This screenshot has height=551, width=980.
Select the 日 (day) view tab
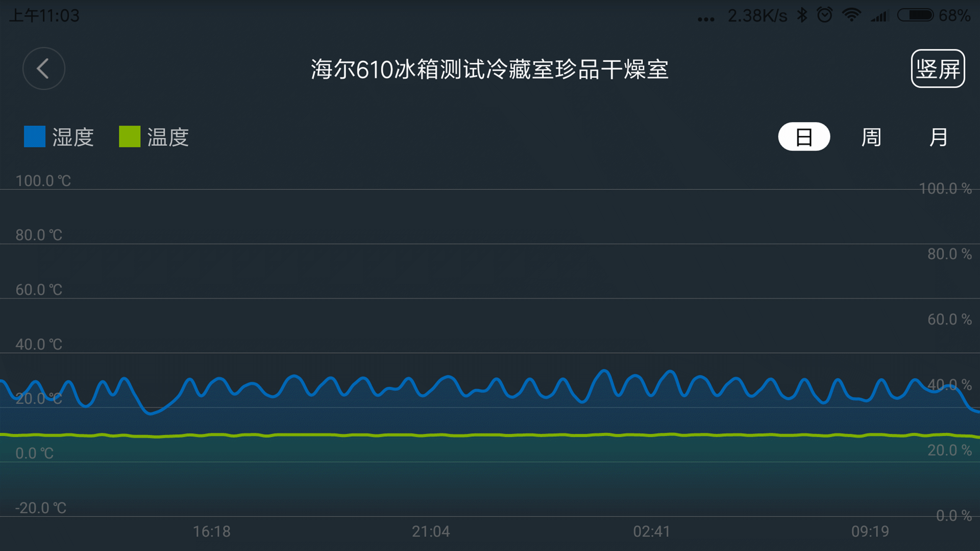pos(804,137)
